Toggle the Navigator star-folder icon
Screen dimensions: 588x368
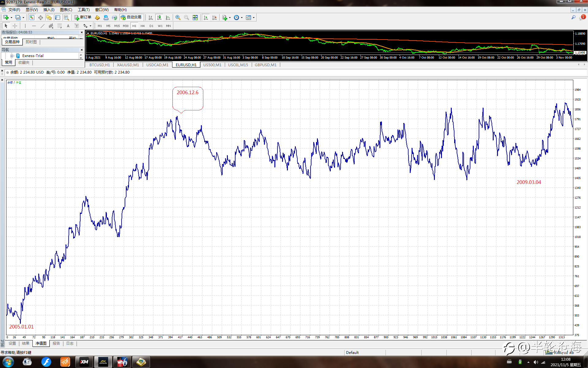(49, 17)
